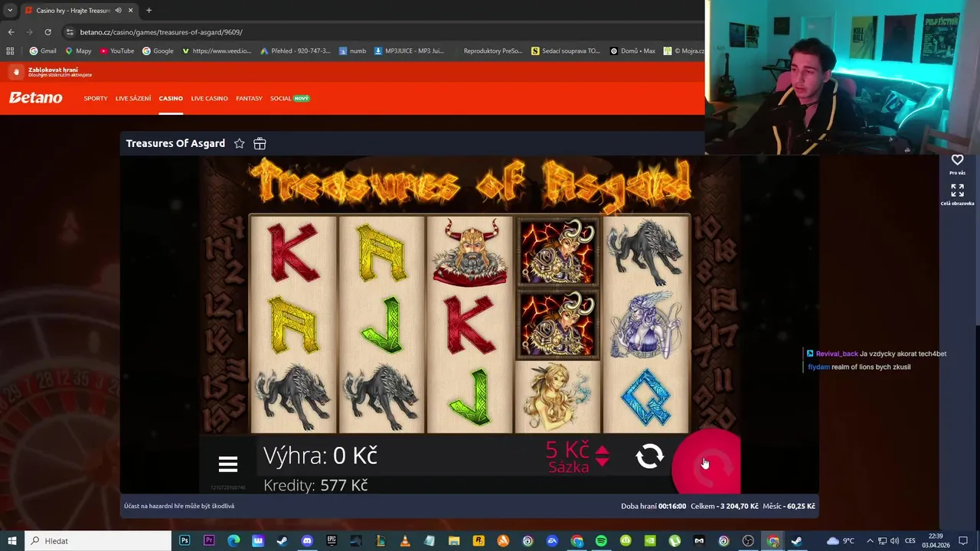View site information icon in address bar
Viewport: 980px width, 551px height.
click(x=70, y=32)
